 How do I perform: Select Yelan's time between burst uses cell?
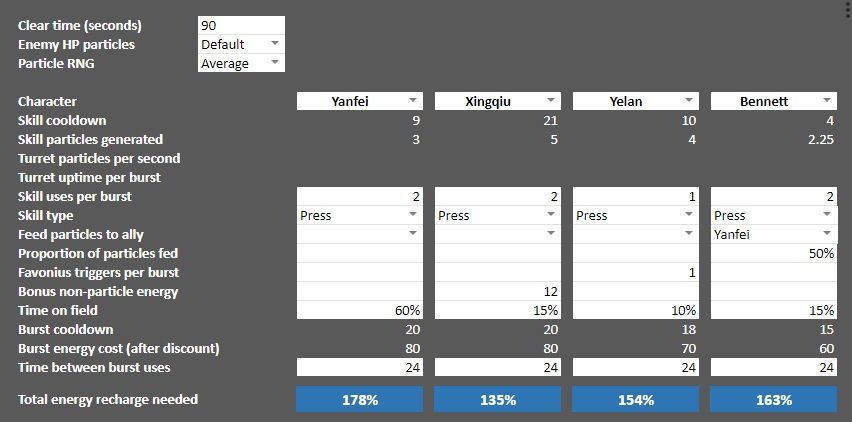pyautogui.click(x=636, y=367)
